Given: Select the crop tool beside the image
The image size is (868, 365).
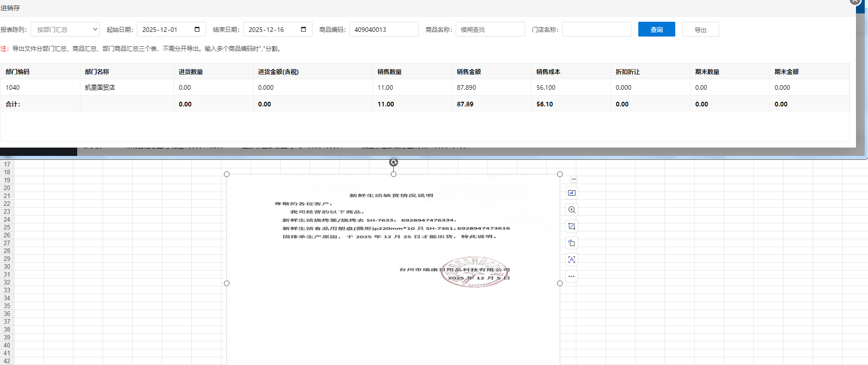Looking at the screenshot, I should click(x=572, y=226).
